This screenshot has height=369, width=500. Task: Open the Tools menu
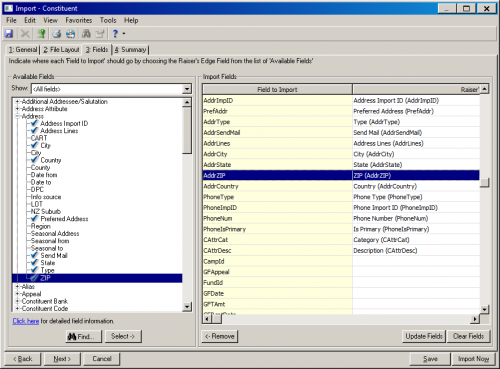coord(108,20)
